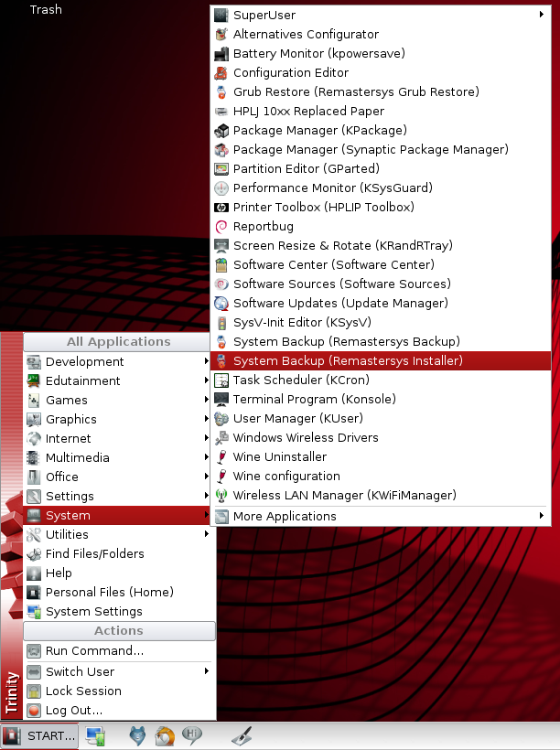Screen dimensions: 560x750
Task: Expand the More Applications submenu arrow
Action: click(542, 515)
